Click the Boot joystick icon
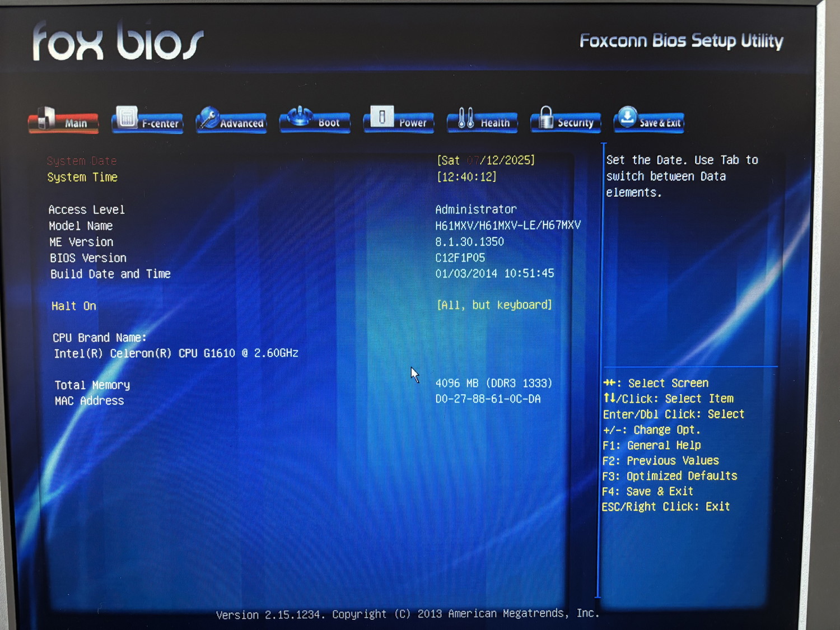This screenshot has width=840, height=630. [301, 115]
